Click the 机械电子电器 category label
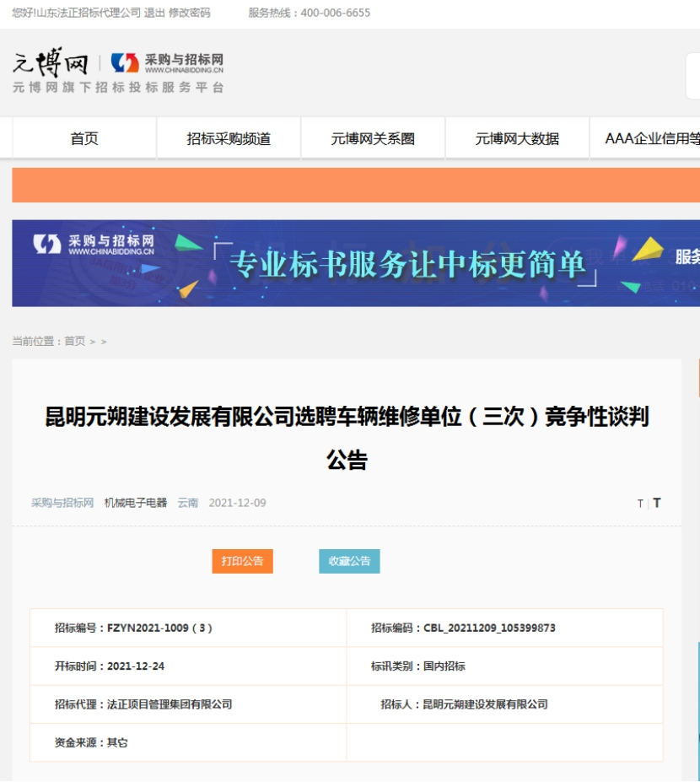 tap(136, 503)
